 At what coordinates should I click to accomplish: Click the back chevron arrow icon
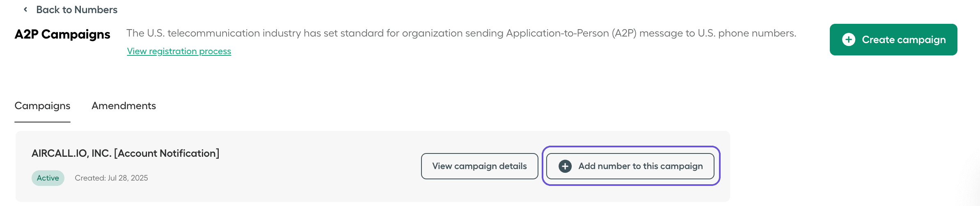pyautogui.click(x=25, y=9)
